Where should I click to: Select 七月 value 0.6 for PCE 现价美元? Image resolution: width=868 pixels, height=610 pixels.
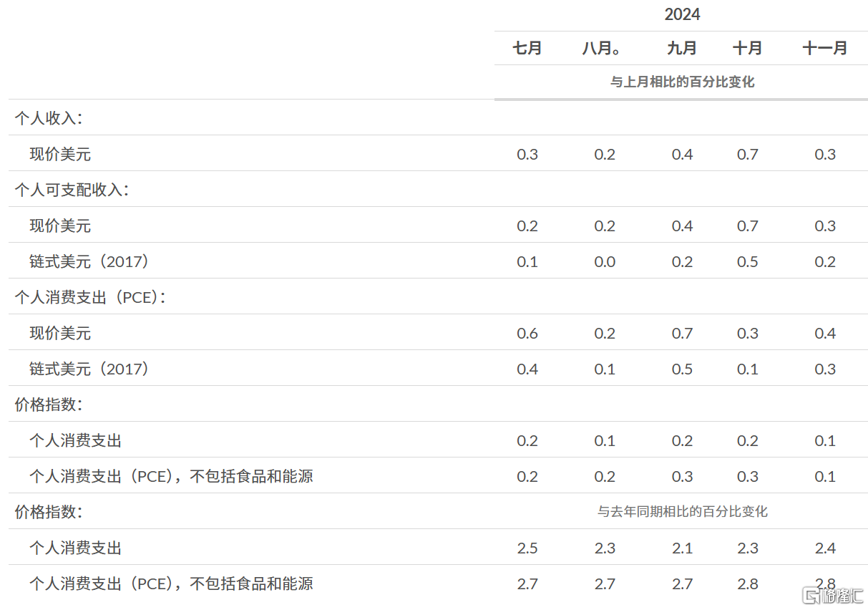pos(527,333)
